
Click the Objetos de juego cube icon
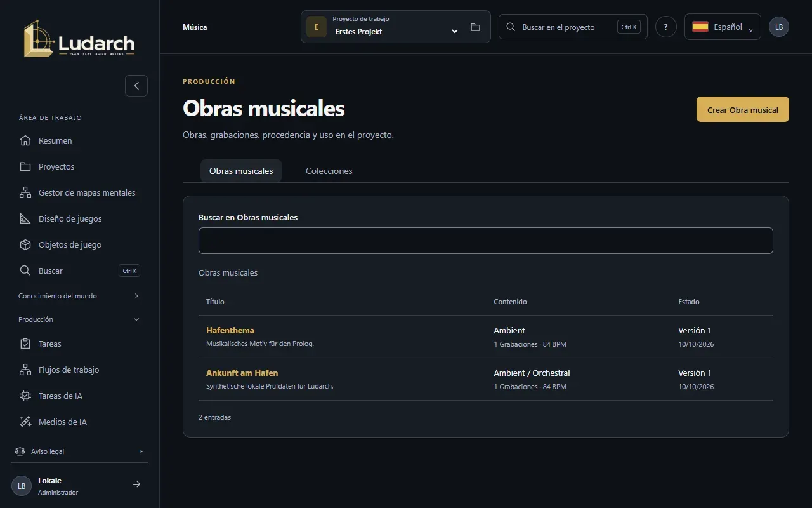tap(25, 244)
